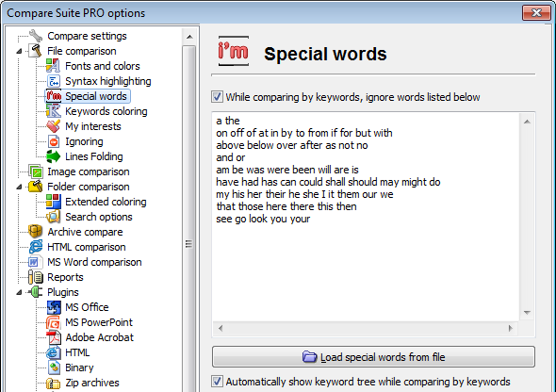Image resolution: width=556 pixels, height=392 pixels.
Task: Click the Fonts and colors icon
Action: click(x=53, y=66)
